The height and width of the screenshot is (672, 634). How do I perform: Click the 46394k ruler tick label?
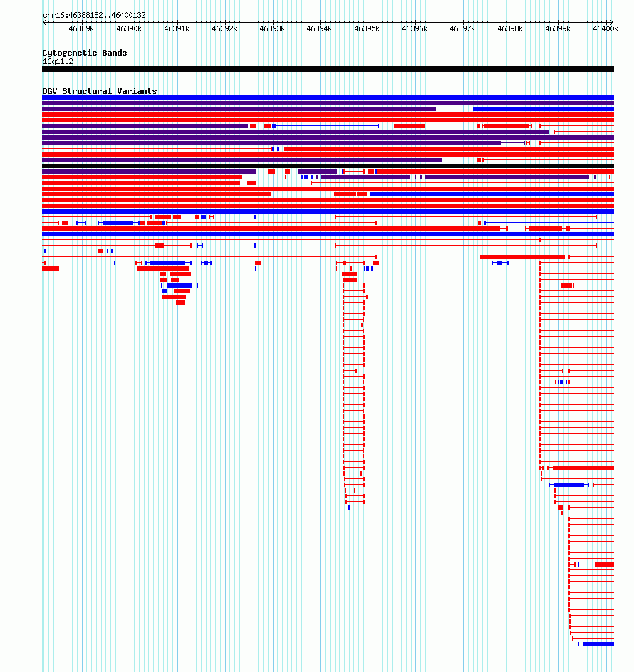(319, 28)
